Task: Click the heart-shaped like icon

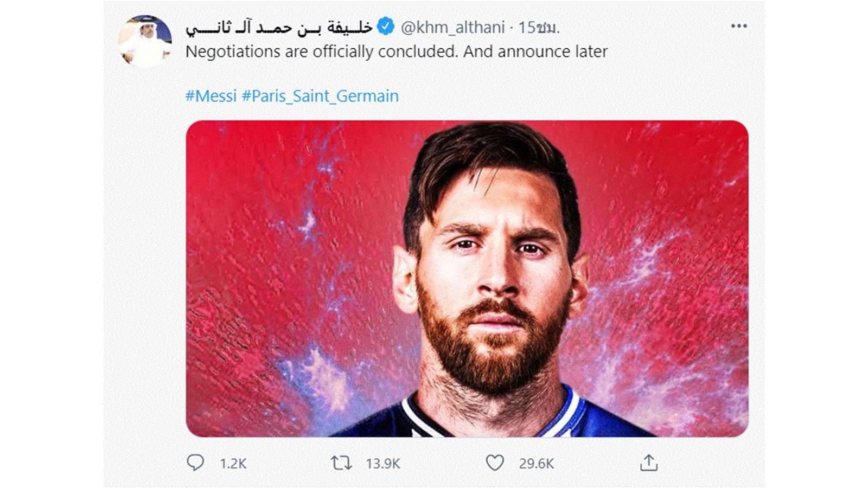Action: point(495,461)
